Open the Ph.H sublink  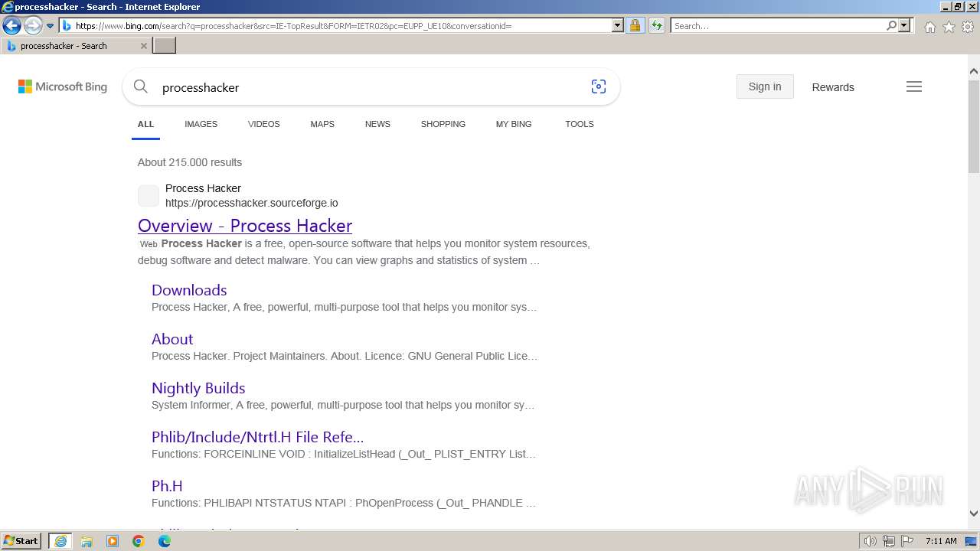167,486
